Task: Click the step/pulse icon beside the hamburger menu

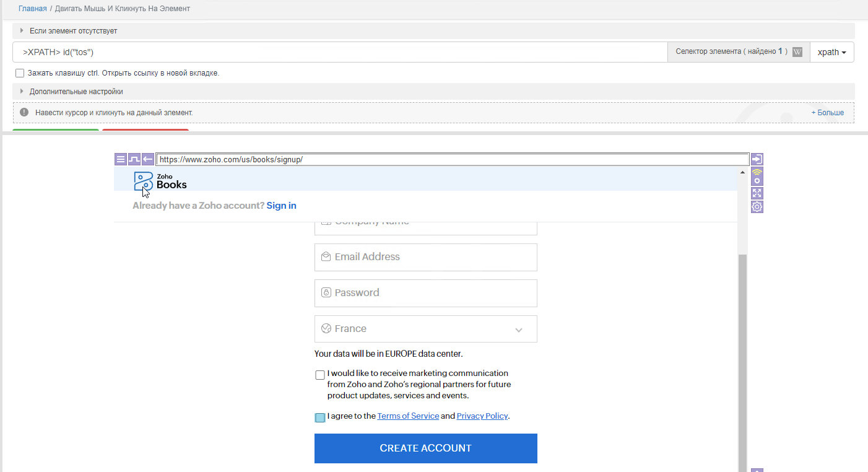Action: coord(134,159)
